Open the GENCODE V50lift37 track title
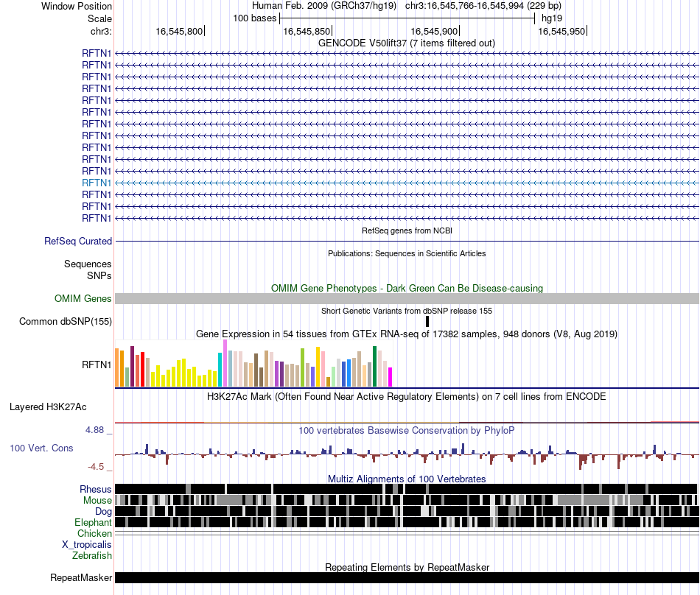Image resolution: width=700 pixels, height=595 pixels. pyautogui.click(x=407, y=43)
